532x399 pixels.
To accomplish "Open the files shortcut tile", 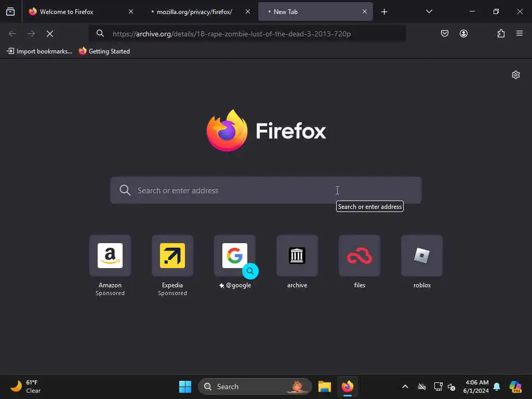I will [x=360, y=262].
